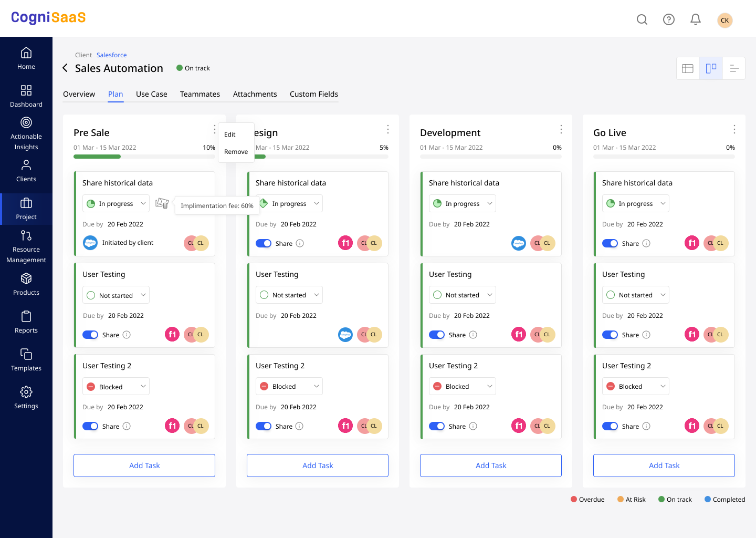This screenshot has height=538, width=756.
Task: Switch to Gantt timeline view icon
Action: coord(734,68)
